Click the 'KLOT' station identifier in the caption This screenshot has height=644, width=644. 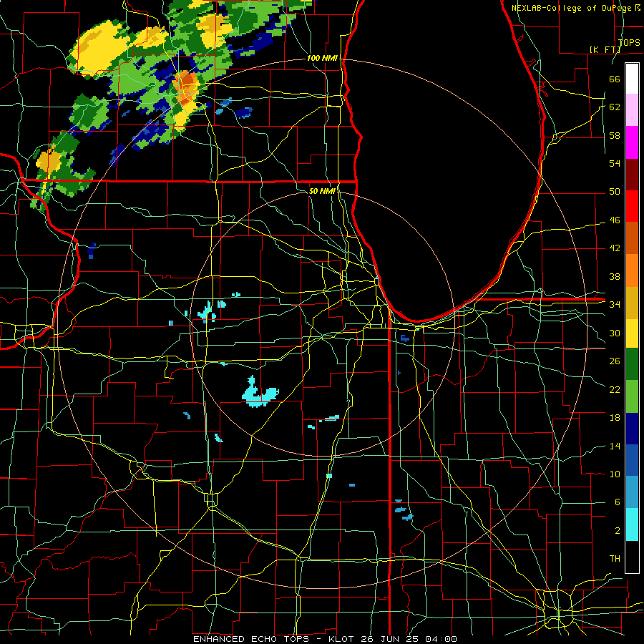pyautogui.click(x=342, y=639)
